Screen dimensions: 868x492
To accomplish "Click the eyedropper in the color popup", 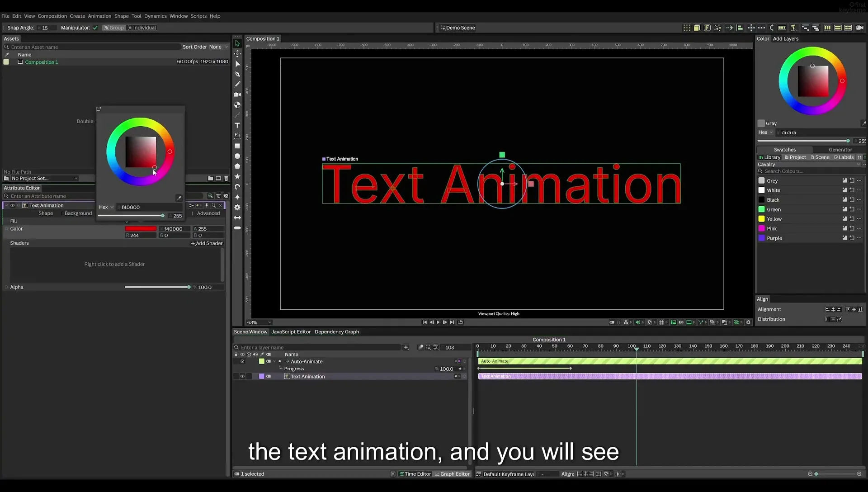I will (179, 198).
